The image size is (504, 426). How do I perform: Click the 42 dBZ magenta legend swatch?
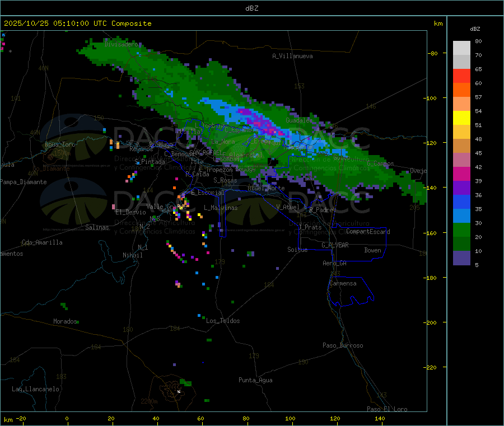pos(461,174)
